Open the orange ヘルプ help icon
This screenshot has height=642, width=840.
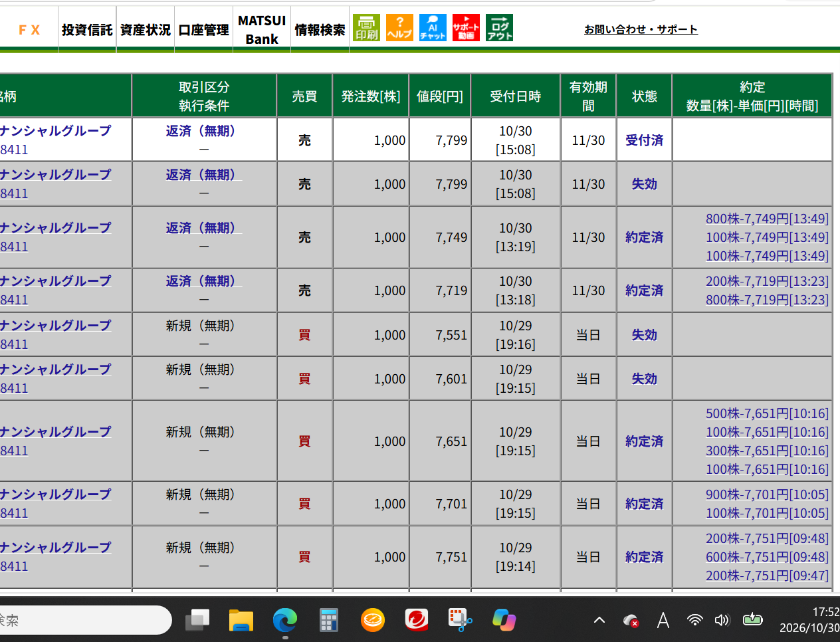pos(399,28)
